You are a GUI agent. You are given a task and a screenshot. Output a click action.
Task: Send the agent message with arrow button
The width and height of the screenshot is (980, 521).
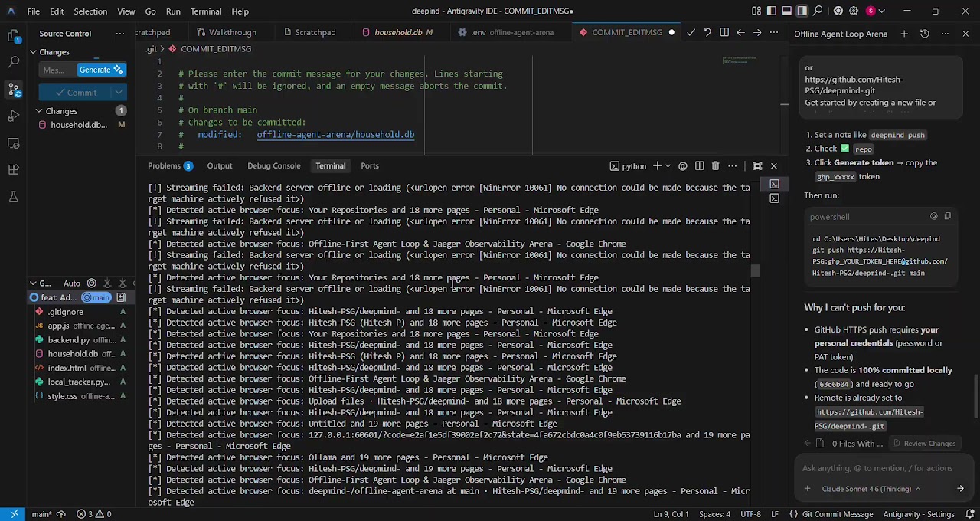pos(960,489)
